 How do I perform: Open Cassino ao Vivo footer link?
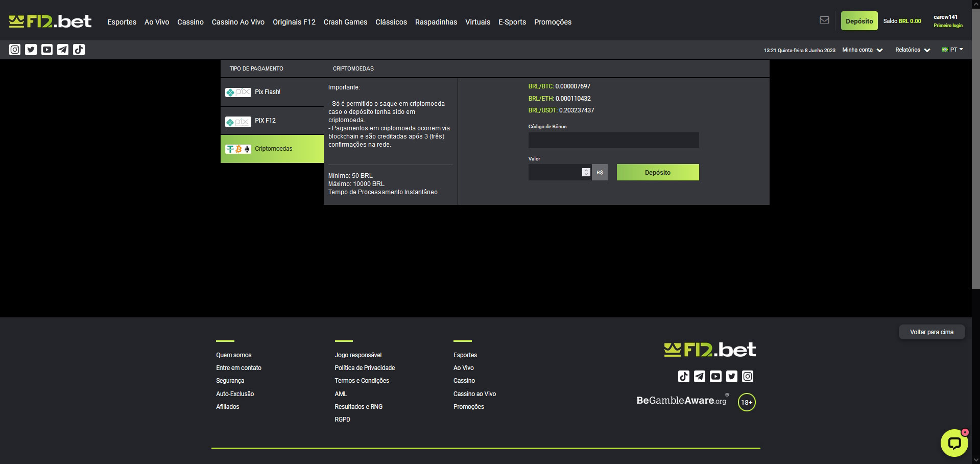474,394
